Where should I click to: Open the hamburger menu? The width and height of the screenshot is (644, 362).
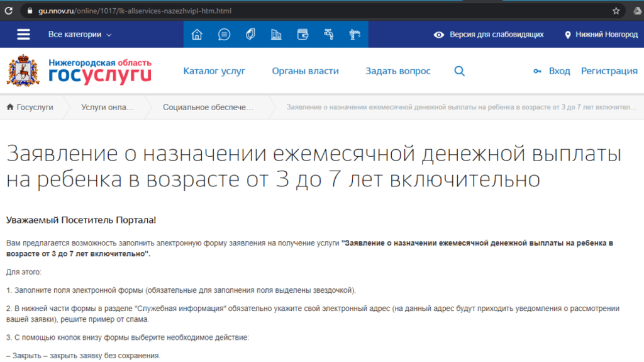pos(23,34)
